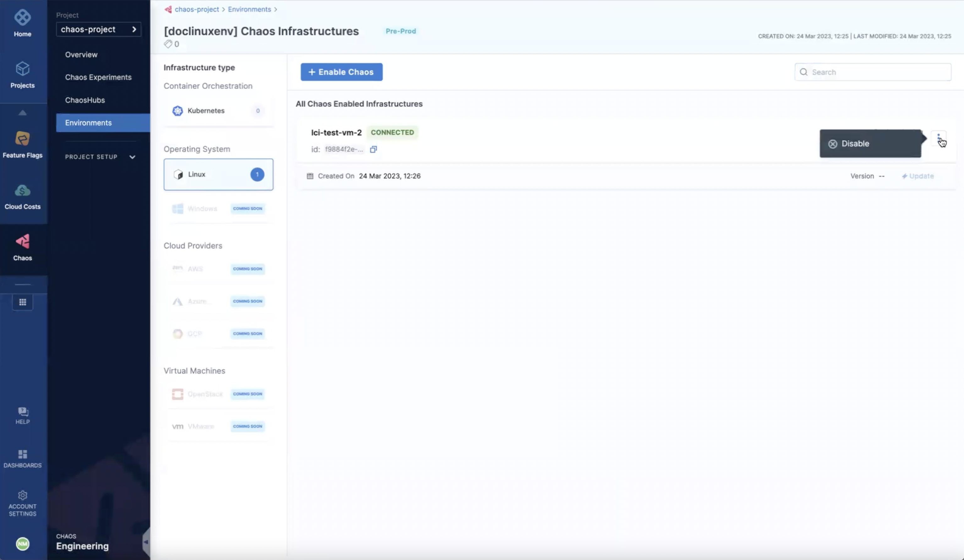The width and height of the screenshot is (964, 560).
Task: Click the copy ID icon for lci-test-vm-2
Action: [x=374, y=149]
